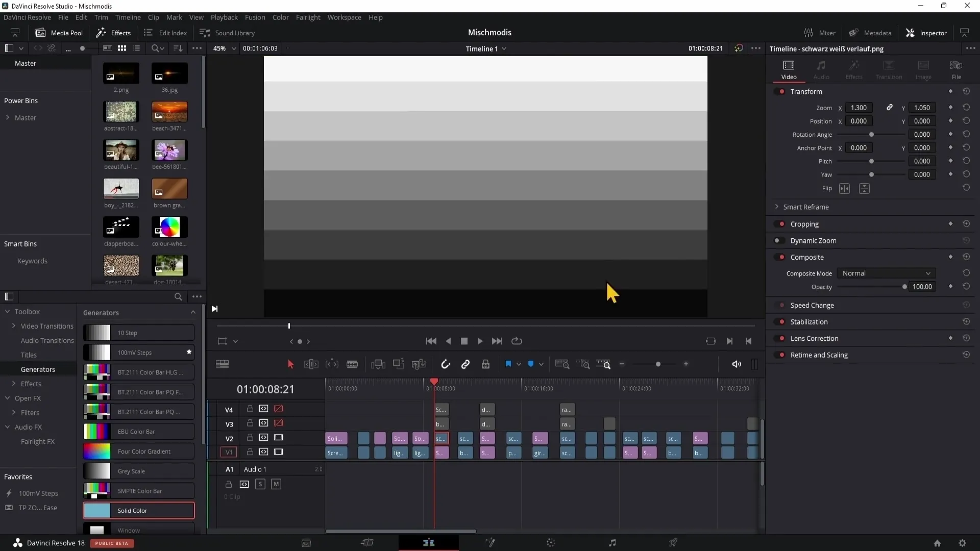The width and height of the screenshot is (980, 551).
Task: Click the Link/Unlink clips icon
Action: click(x=467, y=364)
